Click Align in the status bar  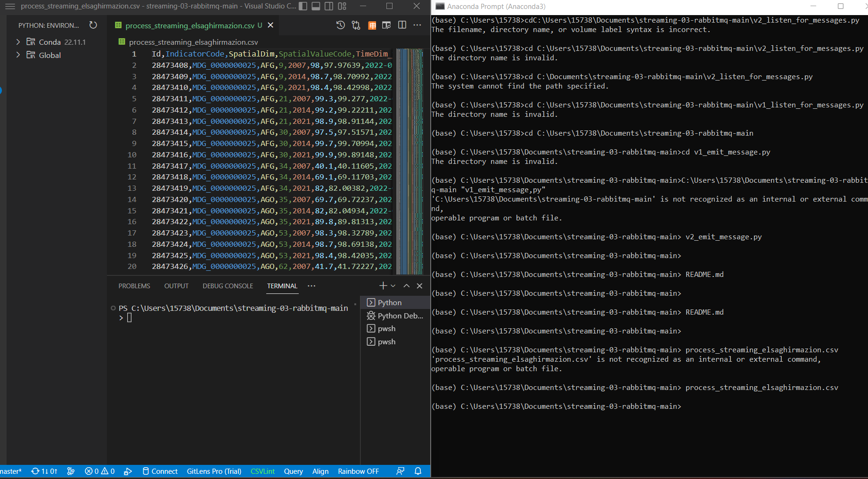click(x=320, y=471)
